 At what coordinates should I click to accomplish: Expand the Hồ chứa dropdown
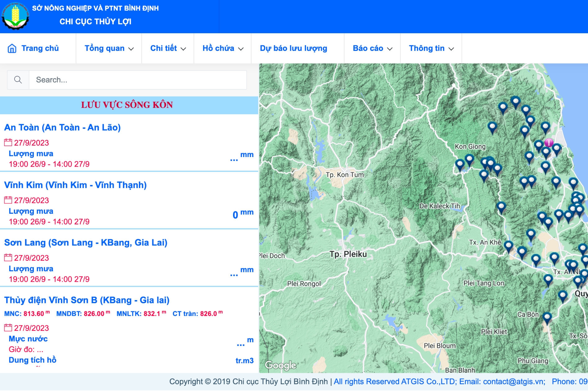(223, 48)
